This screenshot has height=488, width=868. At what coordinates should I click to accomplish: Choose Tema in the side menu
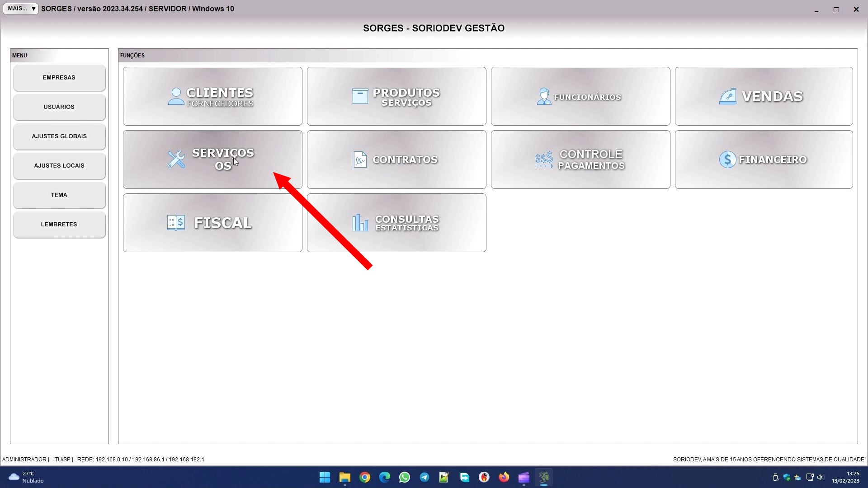click(59, 195)
